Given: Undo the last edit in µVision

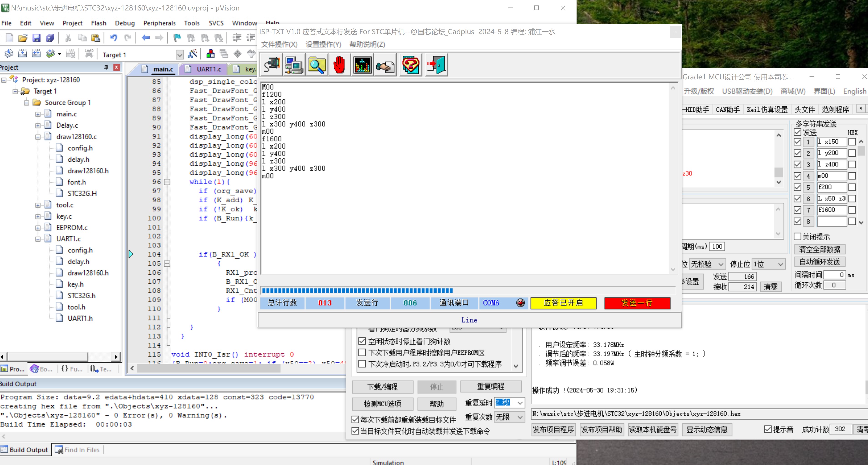Looking at the screenshot, I should 114,38.
